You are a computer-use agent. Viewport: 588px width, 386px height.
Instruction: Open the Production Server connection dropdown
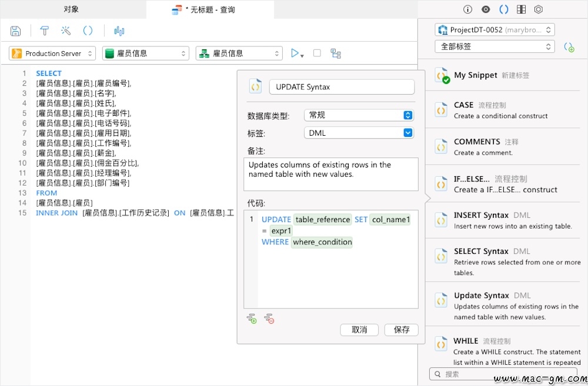pyautogui.click(x=52, y=53)
